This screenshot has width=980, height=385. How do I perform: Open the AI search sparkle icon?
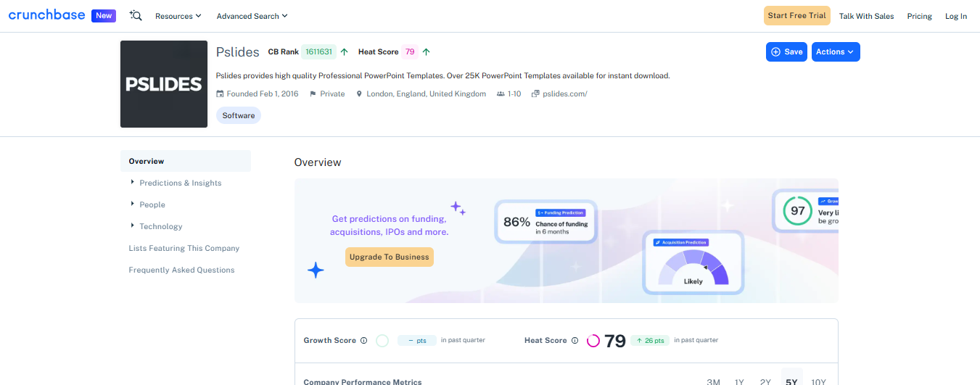pyautogui.click(x=136, y=15)
